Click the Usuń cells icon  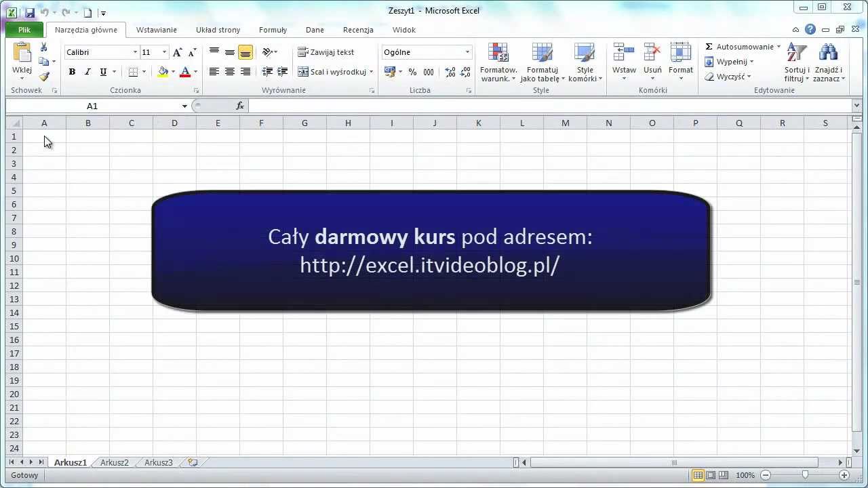click(x=652, y=52)
